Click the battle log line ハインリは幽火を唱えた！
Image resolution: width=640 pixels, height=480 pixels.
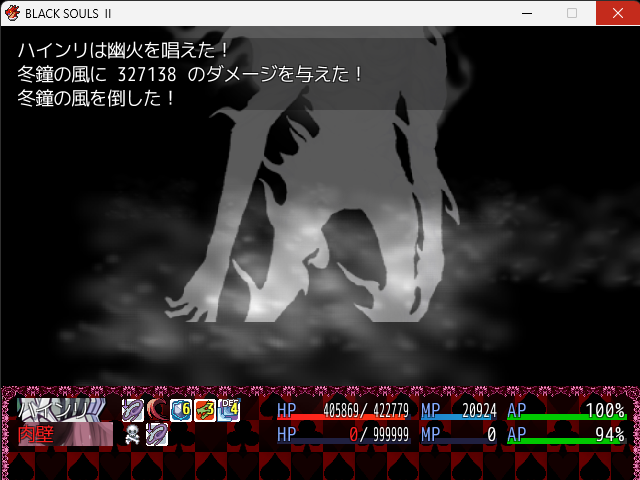(124, 50)
